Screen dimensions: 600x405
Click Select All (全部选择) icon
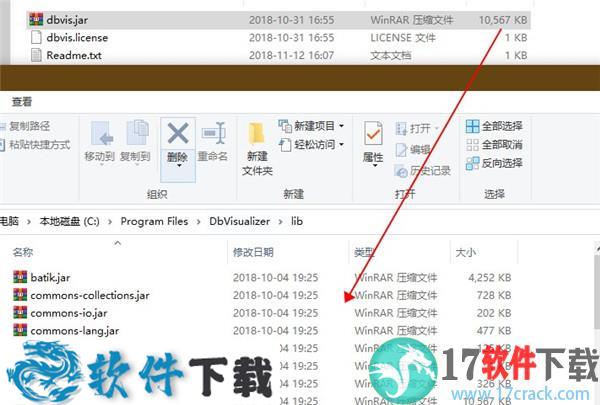tap(473, 126)
